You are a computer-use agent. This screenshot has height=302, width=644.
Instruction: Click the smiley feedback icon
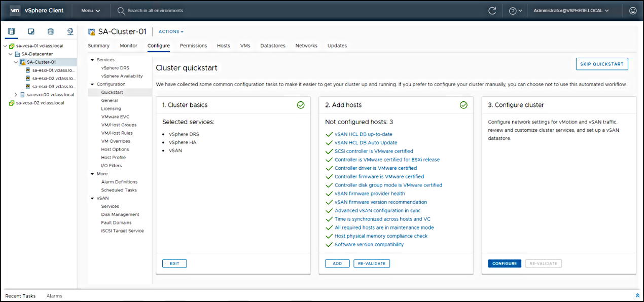[x=632, y=10]
